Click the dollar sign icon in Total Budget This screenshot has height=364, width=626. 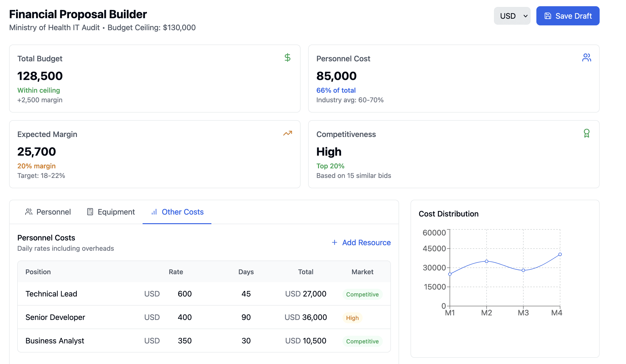[x=287, y=58]
